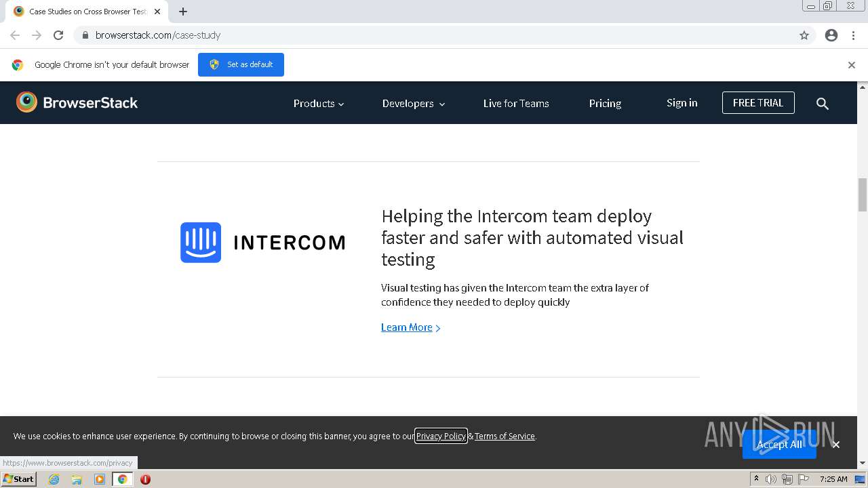
Task: Open the network tray icon
Action: 787,479
